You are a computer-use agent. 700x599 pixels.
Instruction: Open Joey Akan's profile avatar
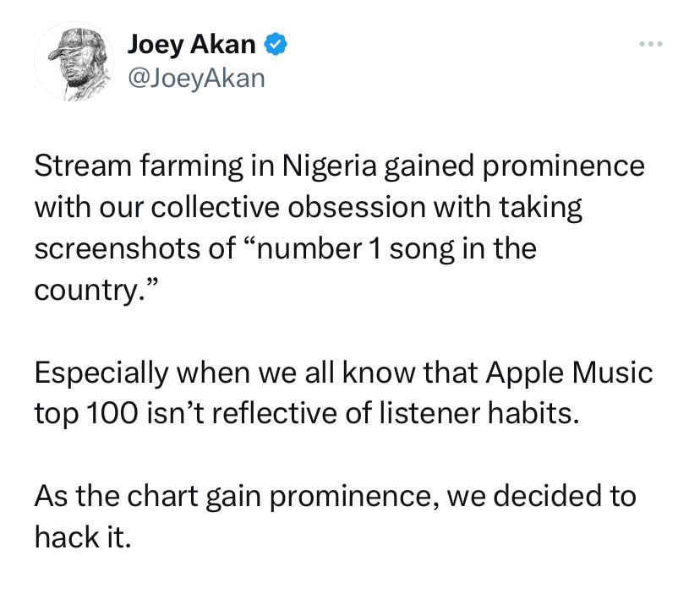coord(74,61)
